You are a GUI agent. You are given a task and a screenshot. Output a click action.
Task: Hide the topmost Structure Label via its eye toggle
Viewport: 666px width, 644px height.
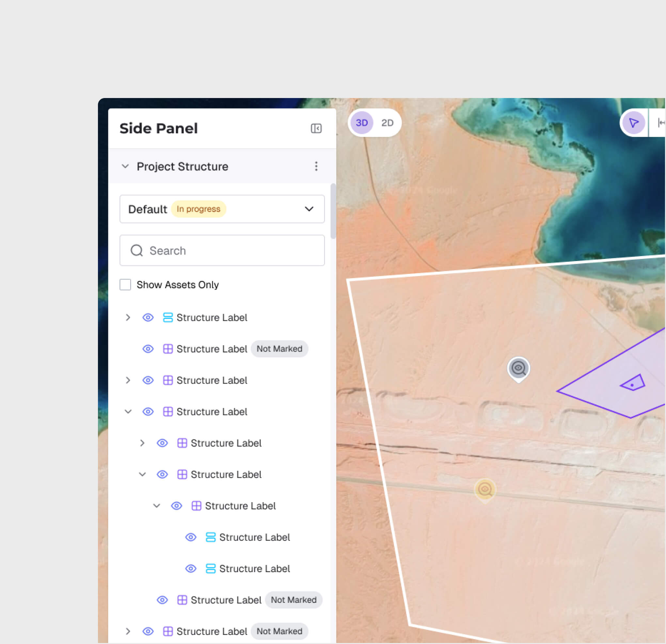[x=148, y=317]
